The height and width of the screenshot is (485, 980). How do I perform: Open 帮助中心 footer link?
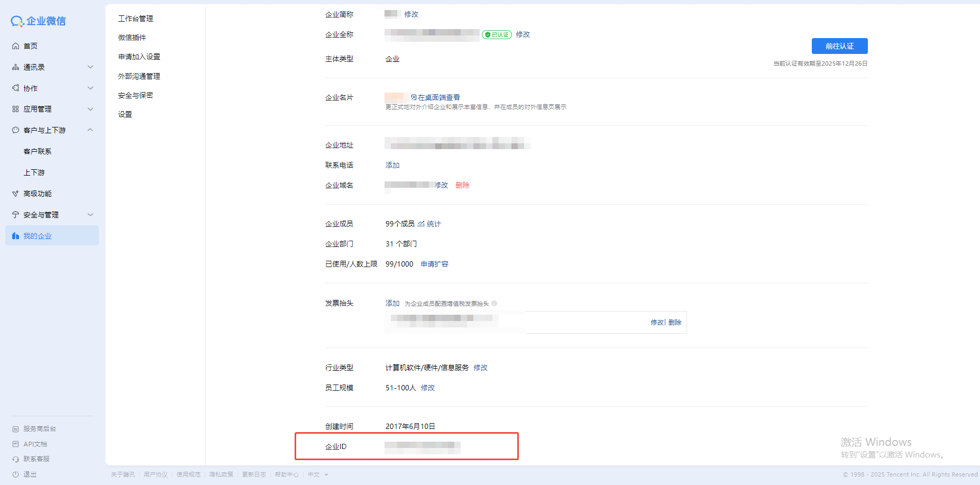click(287, 474)
